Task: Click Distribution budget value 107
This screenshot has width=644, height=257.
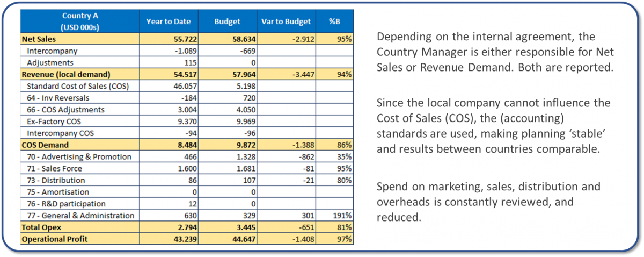Action: point(249,181)
